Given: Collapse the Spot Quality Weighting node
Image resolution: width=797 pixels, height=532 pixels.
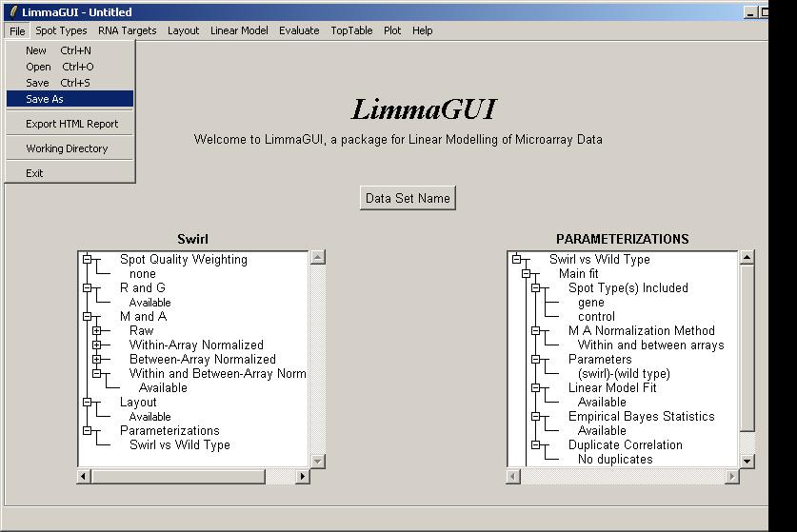Looking at the screenshot, I should coord(87,259).
